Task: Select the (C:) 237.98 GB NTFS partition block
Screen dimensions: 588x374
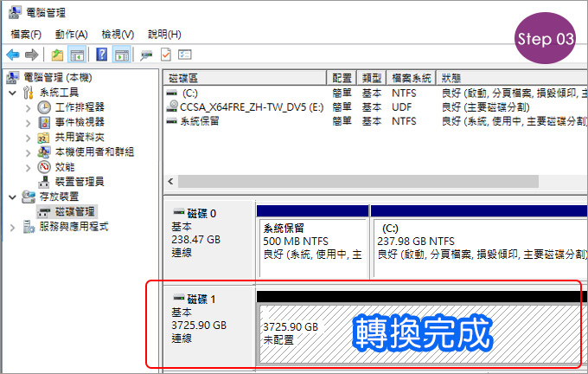Action: [481, 248]
